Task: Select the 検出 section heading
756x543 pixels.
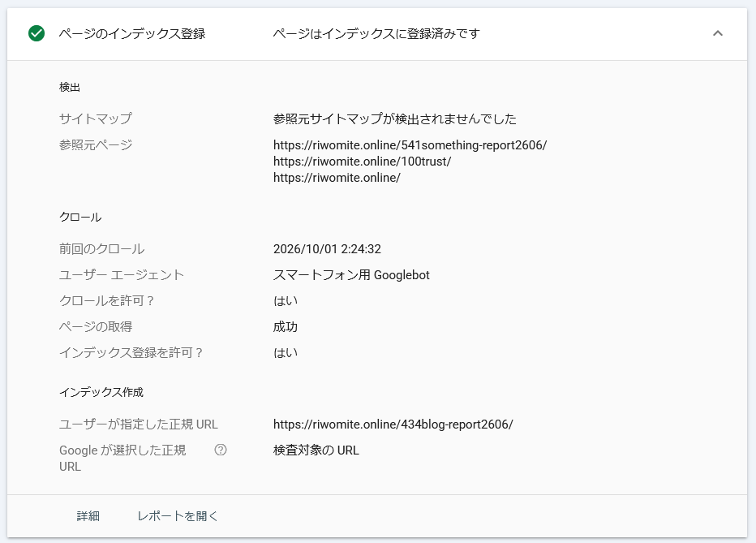Action: (70, 88)
